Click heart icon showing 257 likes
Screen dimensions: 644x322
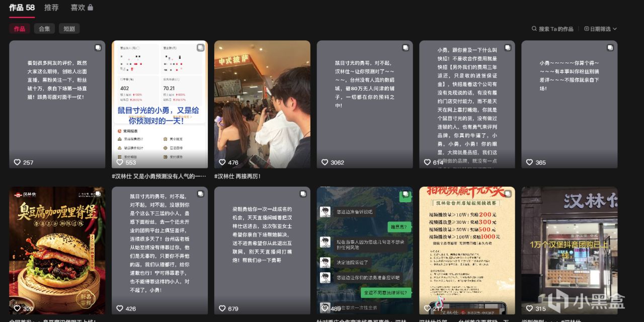(17, 163)
